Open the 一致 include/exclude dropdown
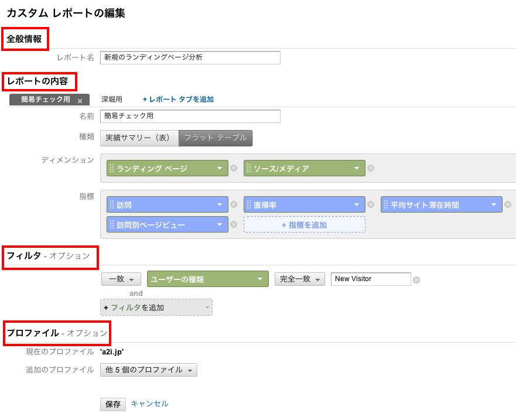This screenshot has width=516, height=420. click(121, 279)
